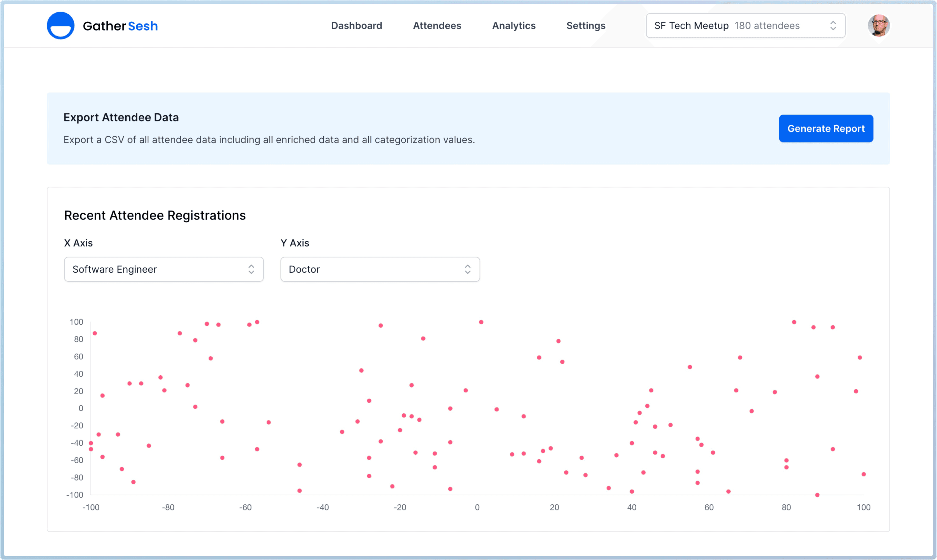Click the X Axis chevron arrows icon
Viewport: 937px width, 560px height.
[x=251, y=269]
